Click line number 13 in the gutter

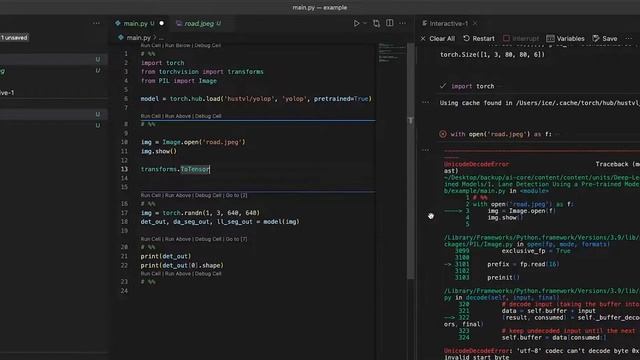point(124,169)
